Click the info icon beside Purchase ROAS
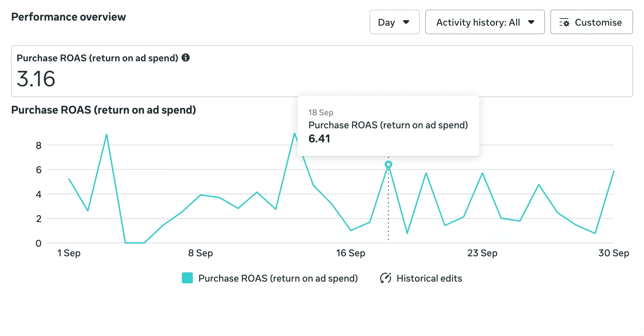644x336 pixels. point(186,57)
